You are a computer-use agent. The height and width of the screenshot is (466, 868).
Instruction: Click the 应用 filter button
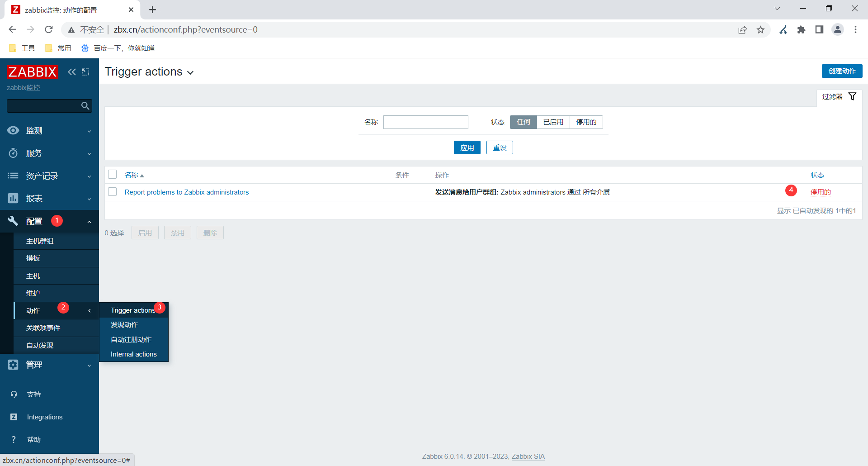tap(467, 147)
